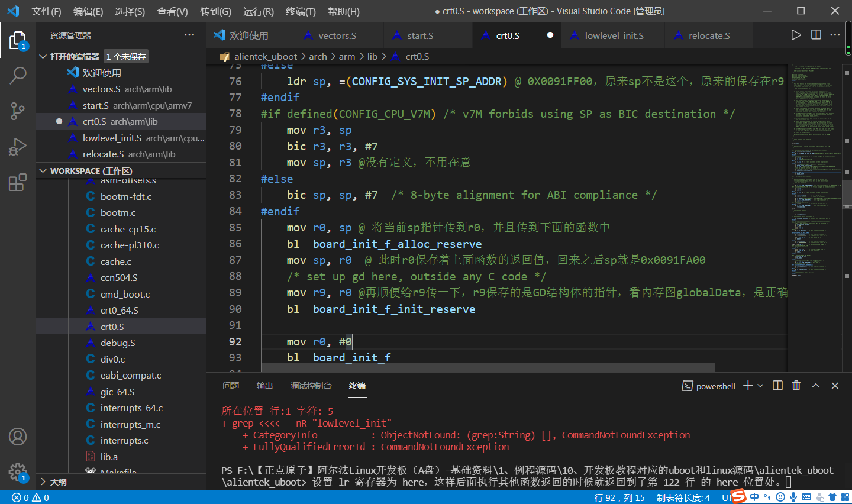Maximize the panel size with the chevron up
Image resolution: width=852 pixels, height=504 pixels.
[815, 386]
